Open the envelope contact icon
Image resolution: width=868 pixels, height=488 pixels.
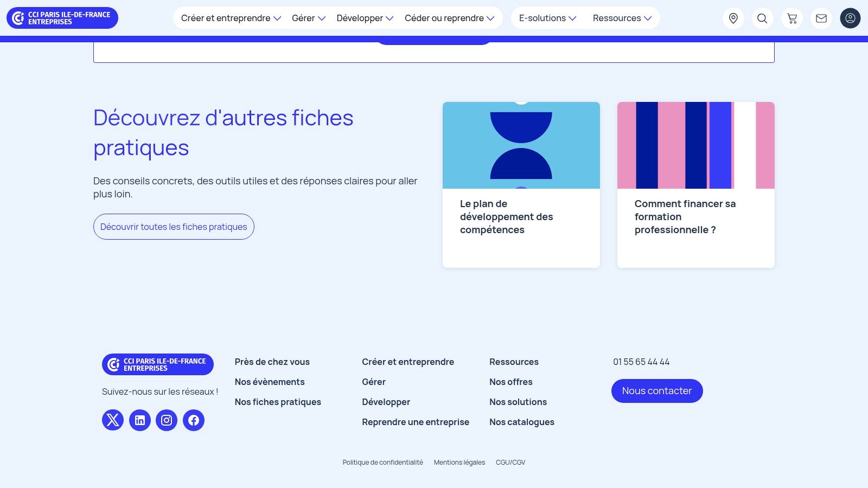point(821,18)
